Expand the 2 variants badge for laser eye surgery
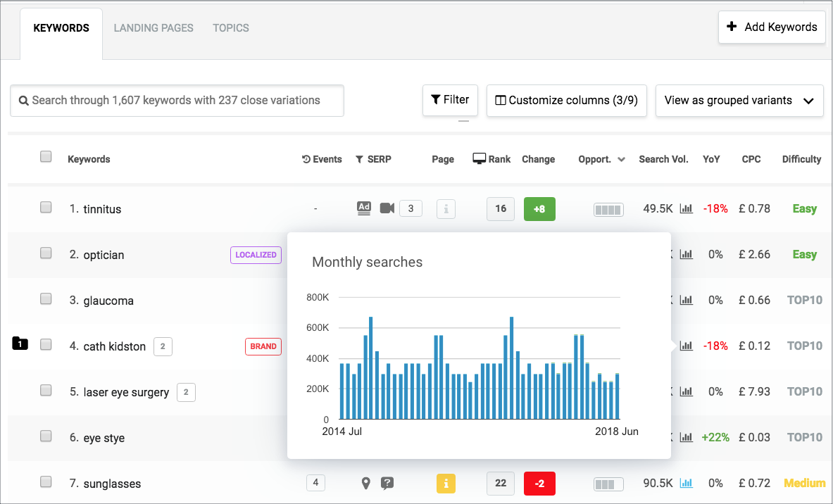 [186, 392]
